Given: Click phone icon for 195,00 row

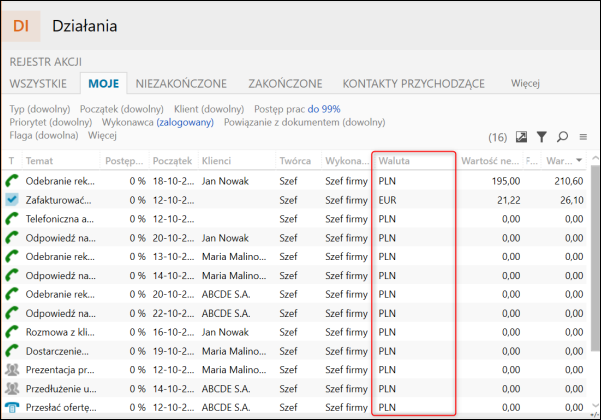Looking at the screenshot, I should 12,181.
